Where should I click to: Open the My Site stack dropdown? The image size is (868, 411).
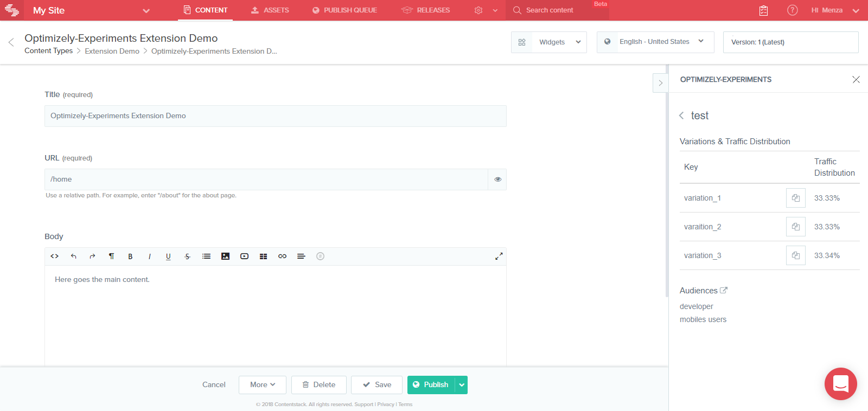[x=146, y=10]
